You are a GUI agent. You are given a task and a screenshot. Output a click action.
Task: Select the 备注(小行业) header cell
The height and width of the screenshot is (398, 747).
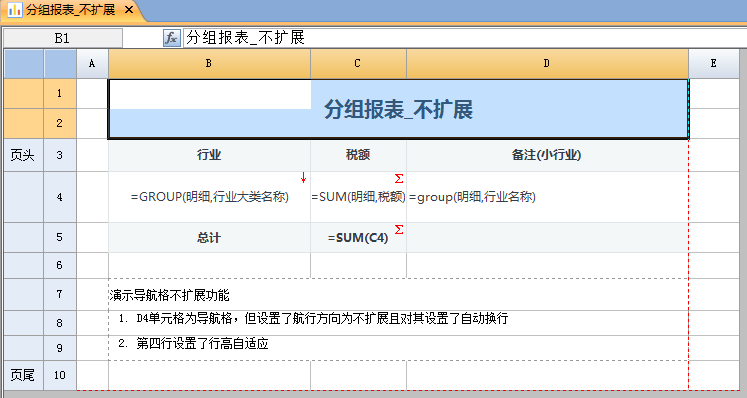pyautogui.click(x=547, y=155)
